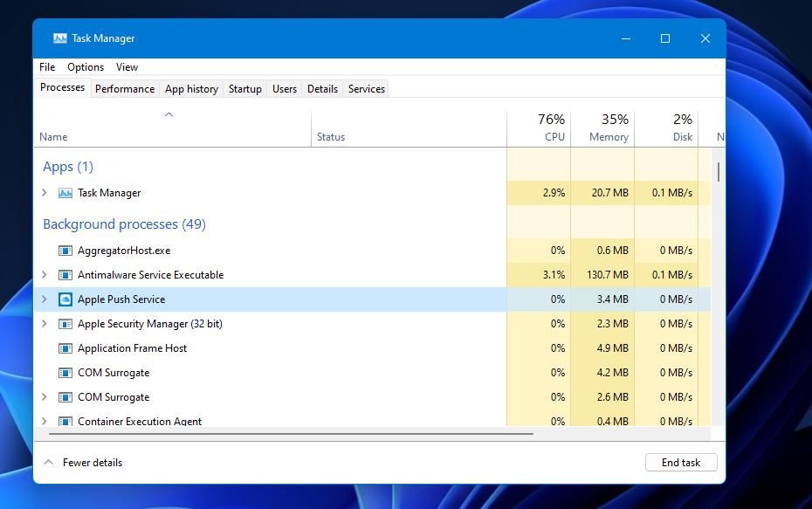Collapse details with Fewer details
This screenshot has width=812, height=509.
point(83,462)
